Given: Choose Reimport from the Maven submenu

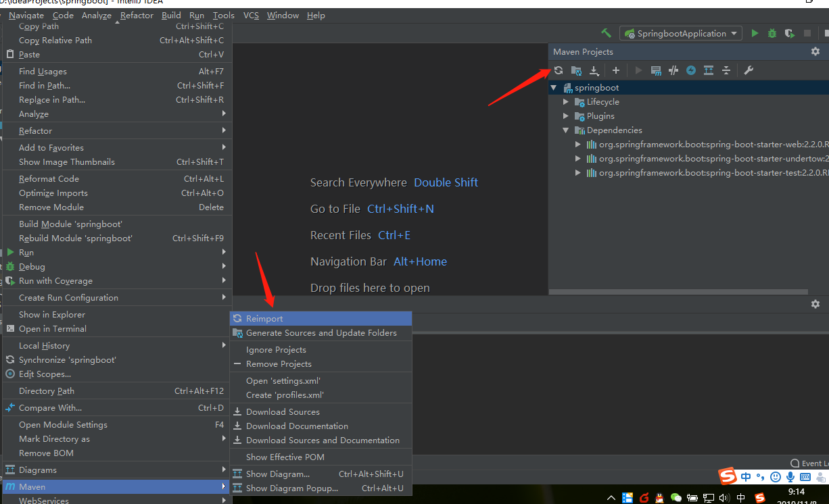Looking at the screenshot, I should [321, 319].
